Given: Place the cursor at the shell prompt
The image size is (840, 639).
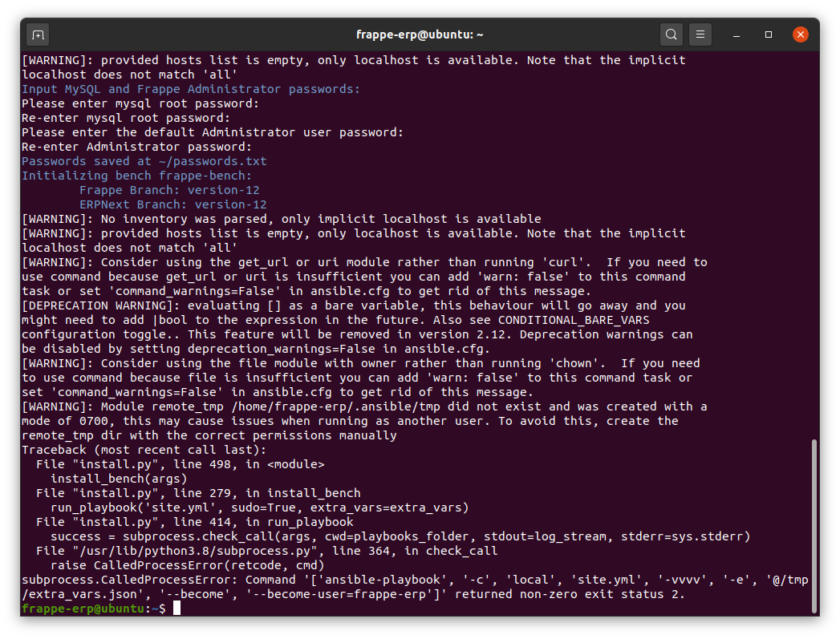Looking at the screenshot, I should (175, 608).
